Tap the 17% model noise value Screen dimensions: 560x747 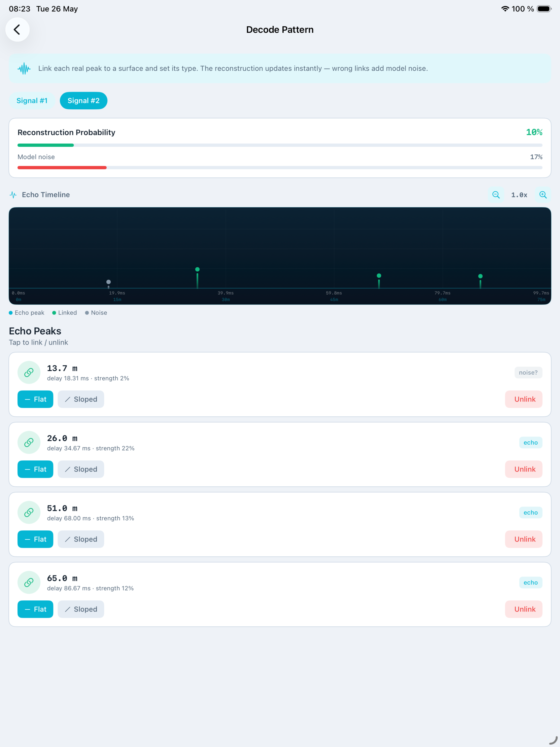pyautogui.click(x=536, y=157)
